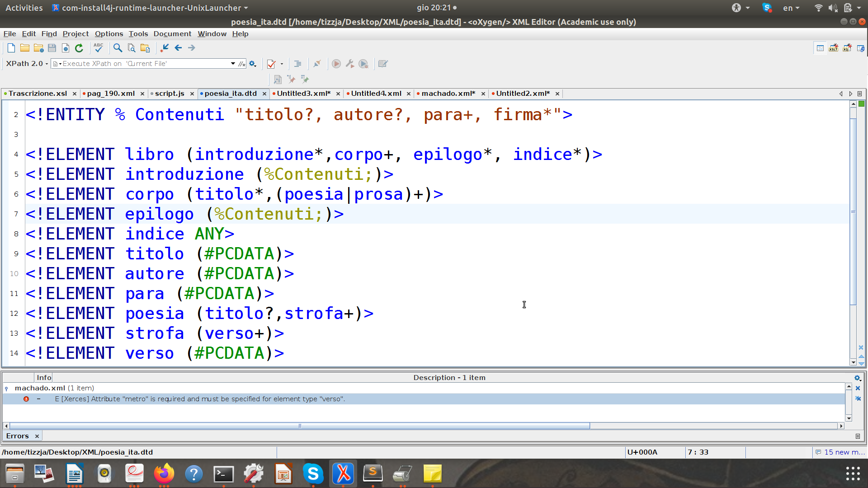Click the Open file folder icon
This screenshot has height=488, width=868.
[x=25, y=48]
